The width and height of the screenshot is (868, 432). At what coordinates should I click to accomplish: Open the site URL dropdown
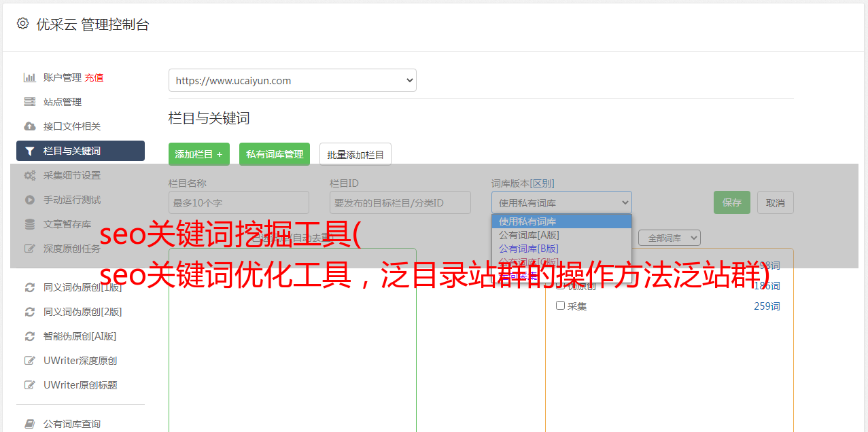(x=292, y=80)
